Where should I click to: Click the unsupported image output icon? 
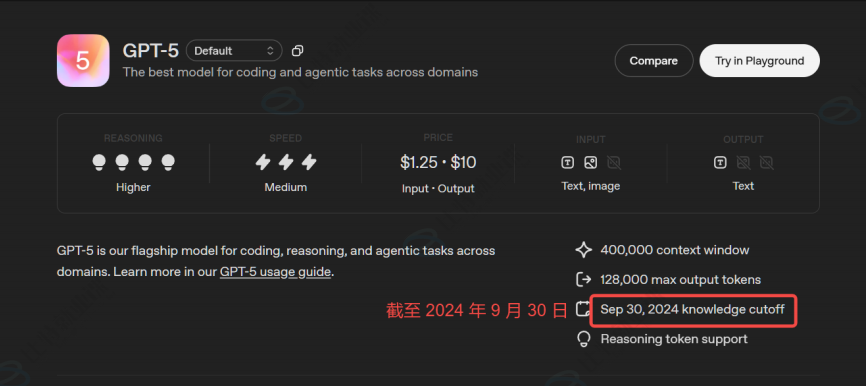[x=743, y=162]
